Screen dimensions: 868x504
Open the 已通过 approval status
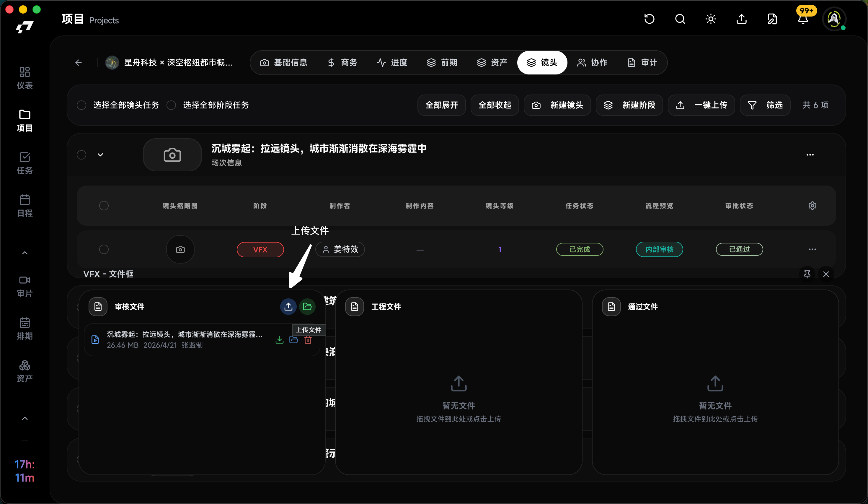739,249
